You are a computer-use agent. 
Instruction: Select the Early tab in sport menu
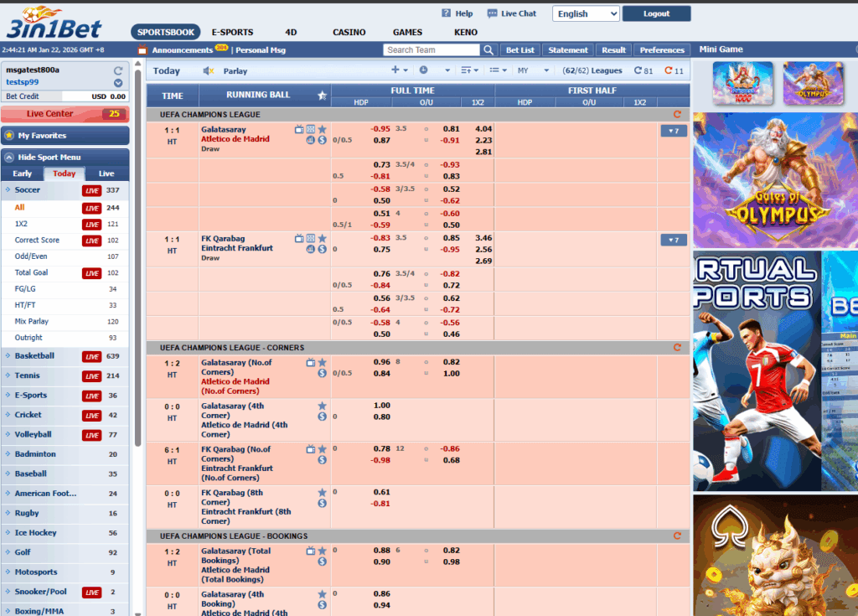[23, 173]
